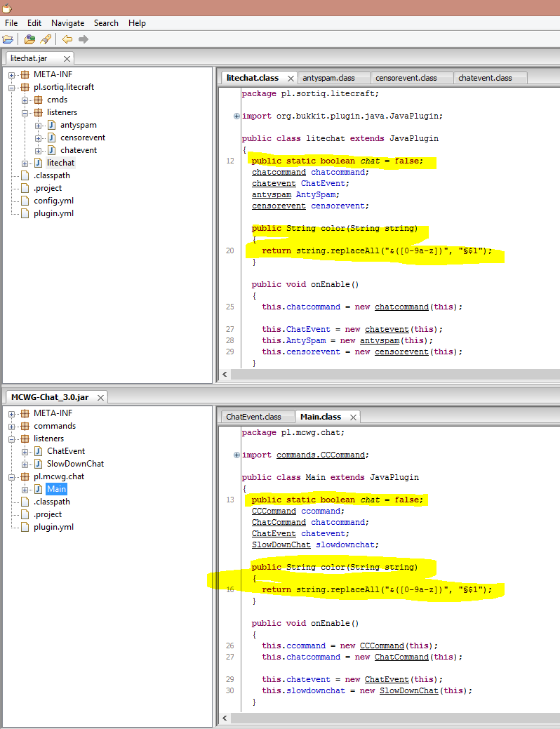Click the pl.sortiq.litecraft package icon
Viewport: 560px width, 729px height.
tap(25, 88)
